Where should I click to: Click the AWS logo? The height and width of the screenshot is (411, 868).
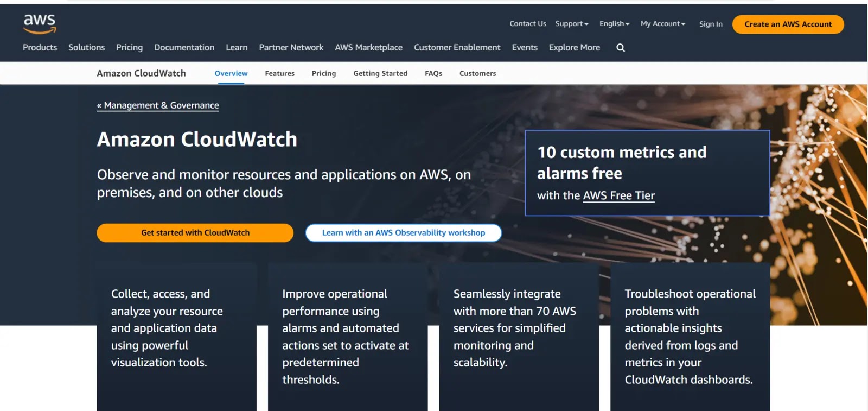(40, 24)
